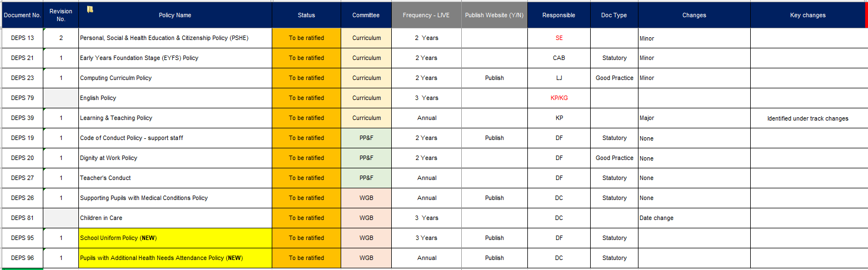Click the Frequency - LIVE header
This screenshot has height=270, width=868.
426,15
